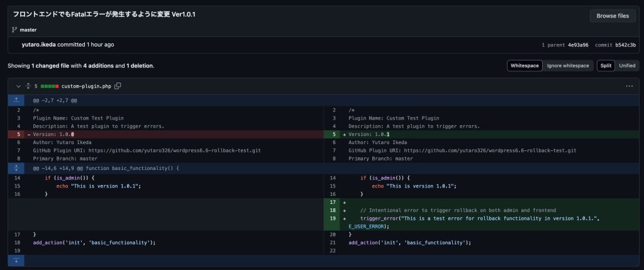Copy the custom-plugin.php file path
This screenshot has height=270, width=644.
[x=118, y=86]
